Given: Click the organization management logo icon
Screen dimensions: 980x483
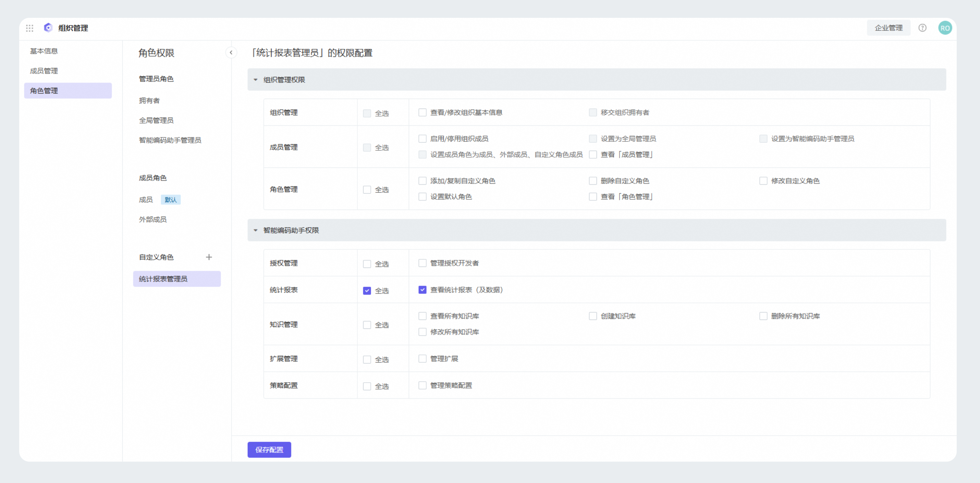Looking at the screenshot, I should [48, 28].
